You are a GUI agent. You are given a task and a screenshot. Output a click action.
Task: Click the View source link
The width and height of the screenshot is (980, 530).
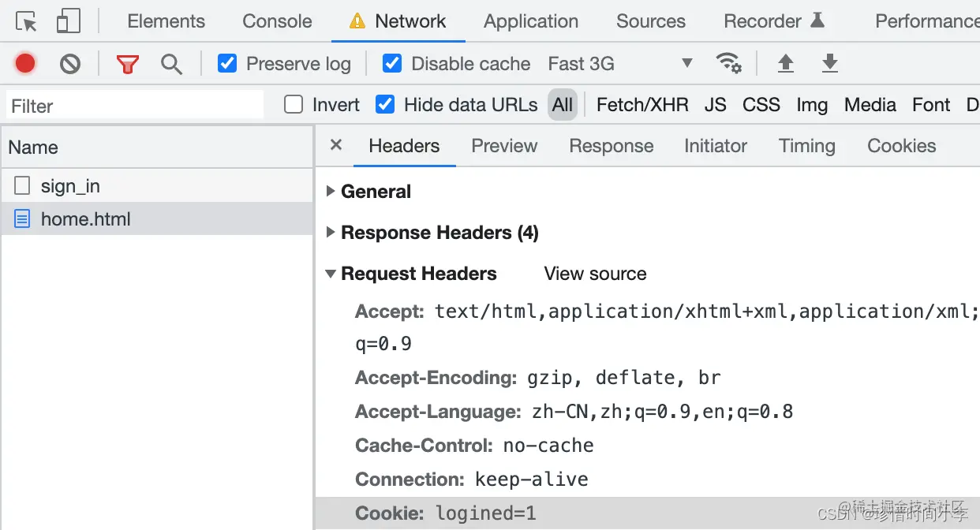pos(595,274)
